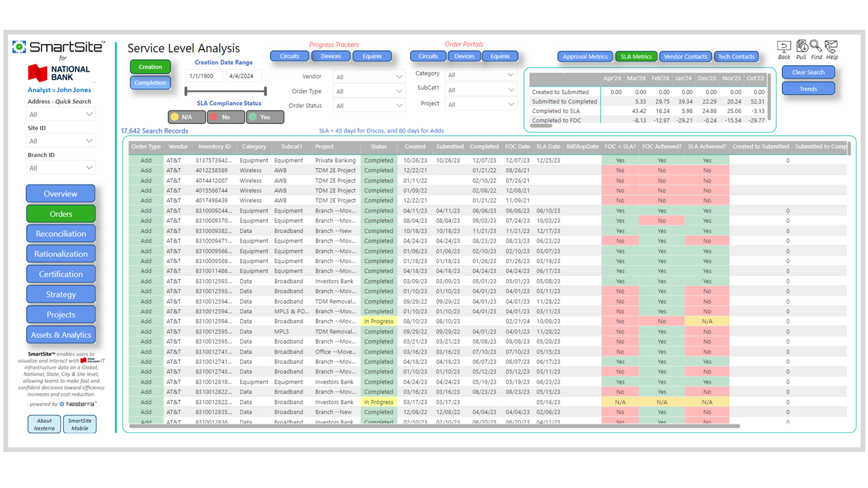Select the Completion date mode
The width and height of the screenshot is (868, 488).
click(x=151, y=83)
